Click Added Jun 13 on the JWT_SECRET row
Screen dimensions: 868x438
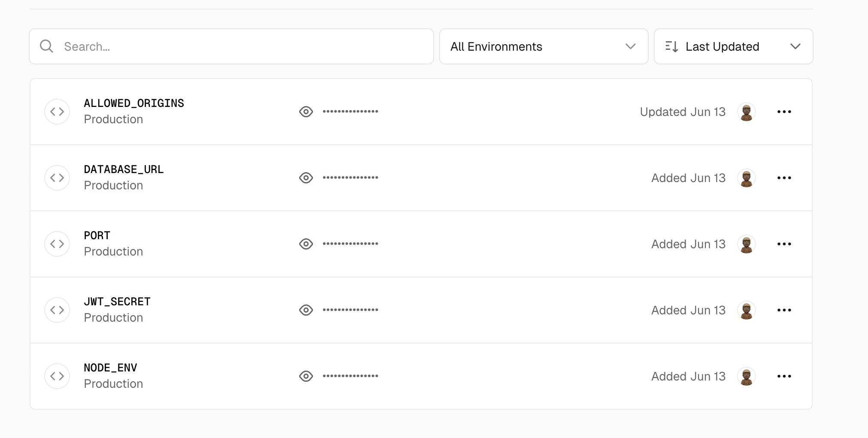point(689,310)
